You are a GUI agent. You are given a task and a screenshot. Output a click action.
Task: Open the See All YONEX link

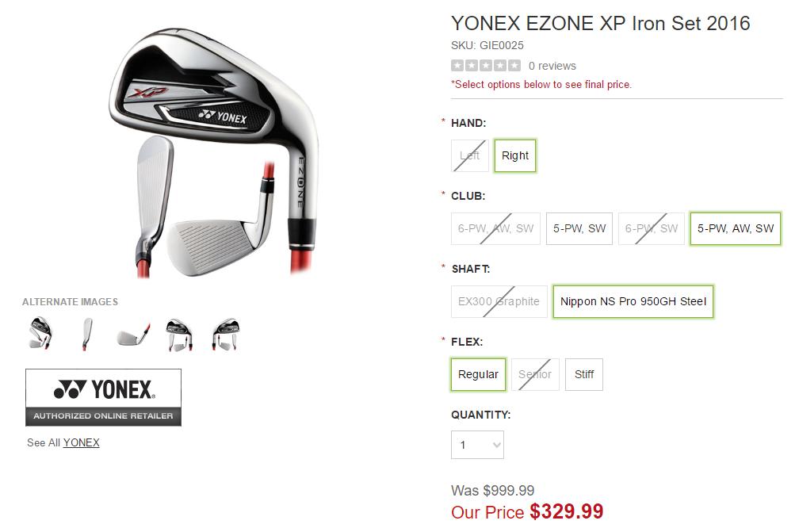coord(82,442)
